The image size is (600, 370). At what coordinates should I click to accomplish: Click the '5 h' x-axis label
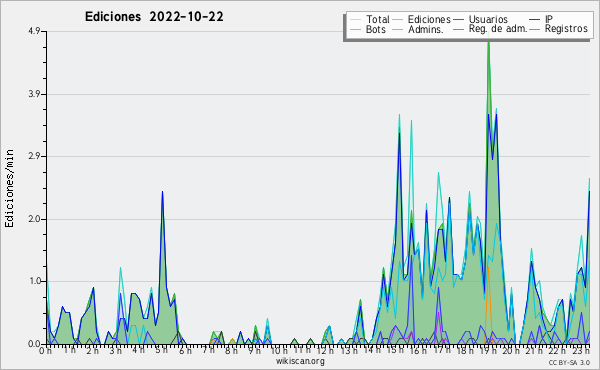(x=162, y=350)
